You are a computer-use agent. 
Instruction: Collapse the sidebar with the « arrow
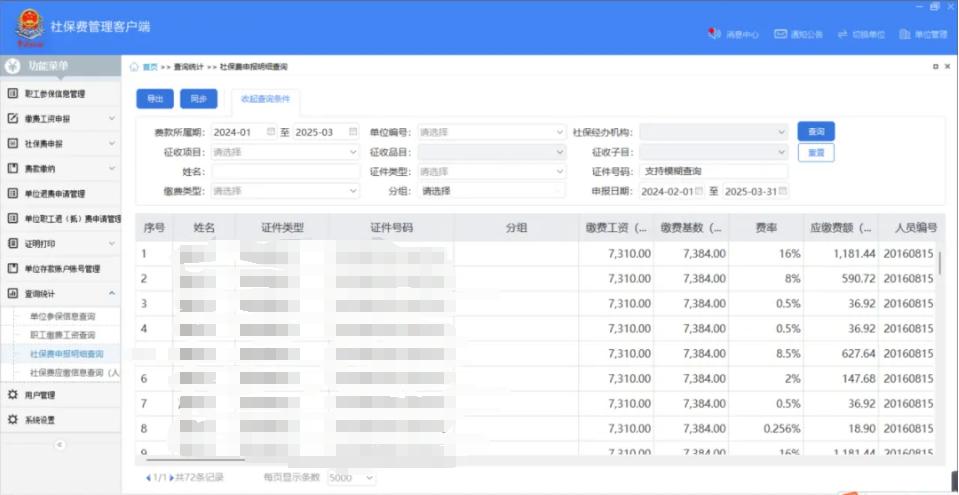[59, 444]
